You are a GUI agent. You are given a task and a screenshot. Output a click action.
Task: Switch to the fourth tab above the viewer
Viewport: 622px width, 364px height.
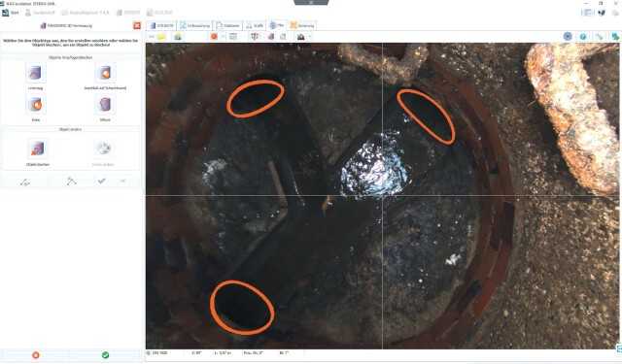[x=255, y=25]
